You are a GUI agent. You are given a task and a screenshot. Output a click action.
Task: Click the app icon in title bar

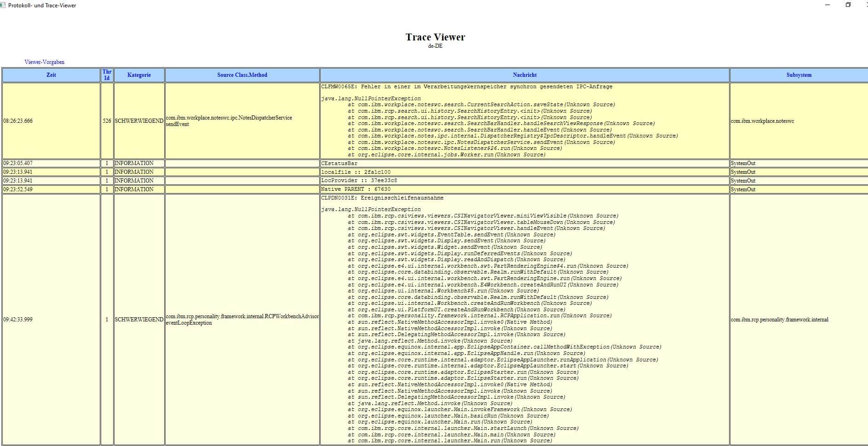(x=3, y=5)
